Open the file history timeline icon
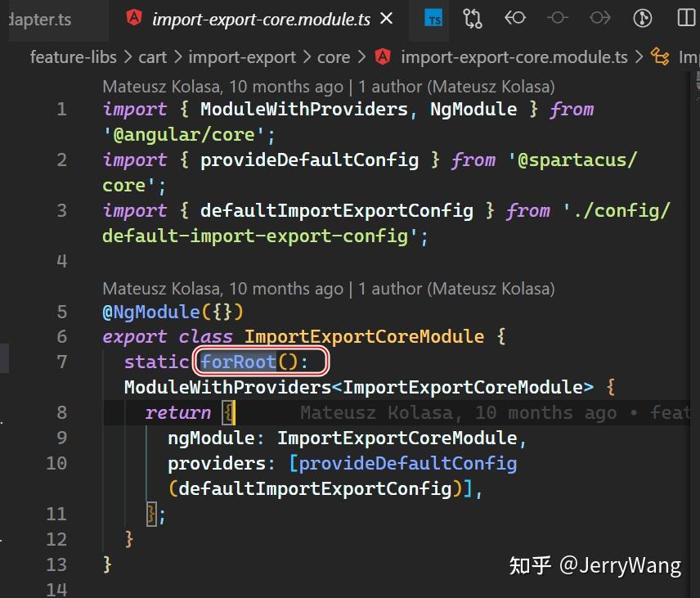 tap(643, 18)
